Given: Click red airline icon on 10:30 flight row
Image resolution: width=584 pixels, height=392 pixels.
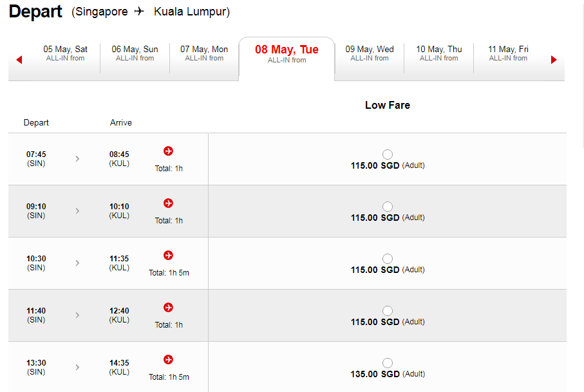Looking at the screenshot, I should [x=168, y=255].
